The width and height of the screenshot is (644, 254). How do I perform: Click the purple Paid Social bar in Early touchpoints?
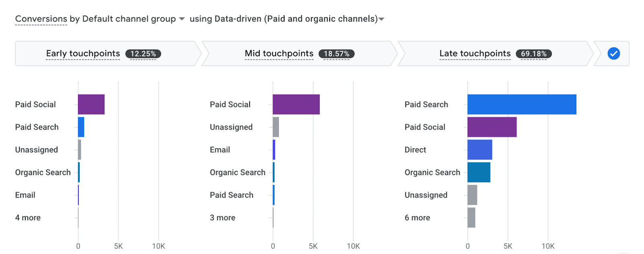[x=91, y=104]
